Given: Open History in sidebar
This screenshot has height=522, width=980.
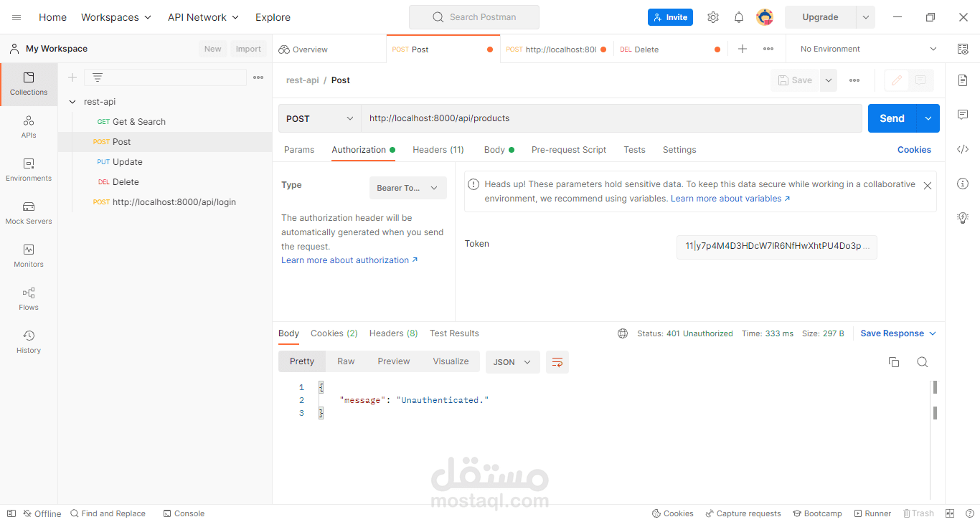Looking at the screenshot, I should 29,343.
